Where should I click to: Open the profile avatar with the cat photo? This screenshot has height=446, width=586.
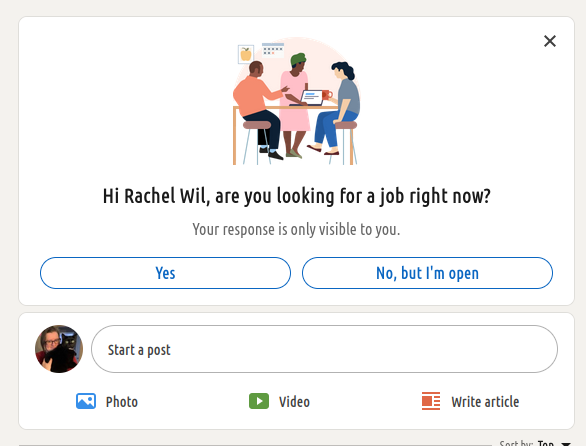pos(59,349)
